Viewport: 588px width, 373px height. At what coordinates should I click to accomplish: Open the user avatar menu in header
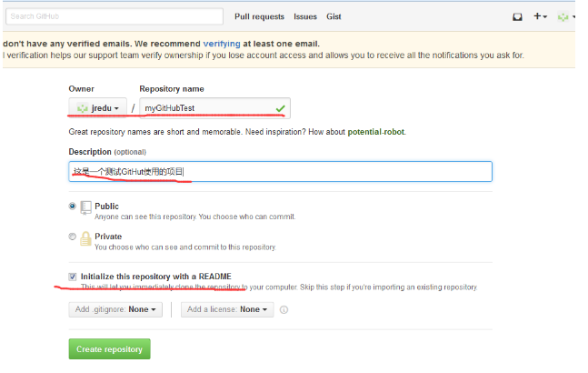(566, 16)
